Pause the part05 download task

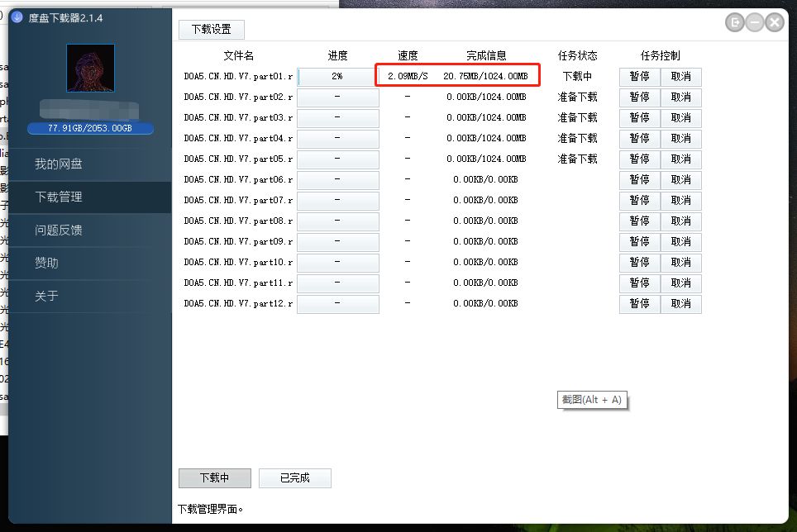[x=639, y=159]
